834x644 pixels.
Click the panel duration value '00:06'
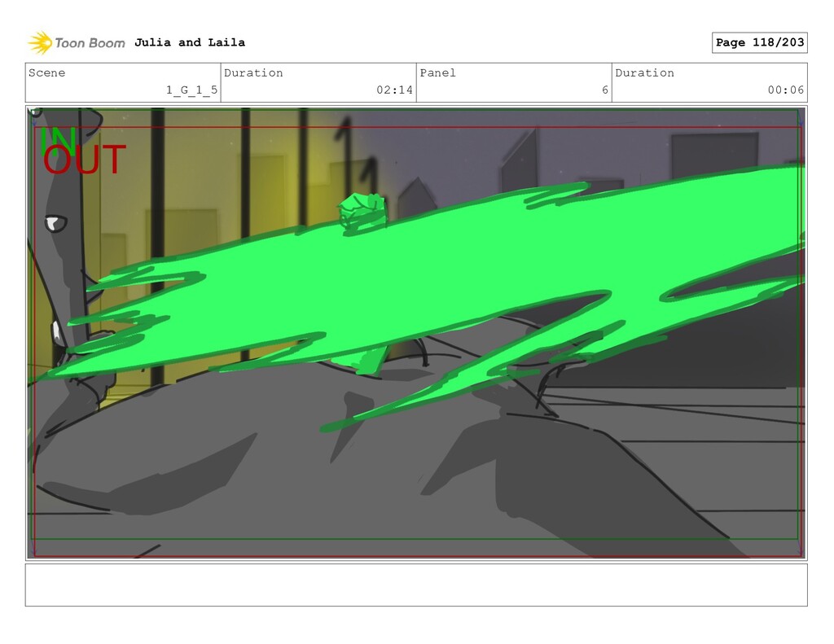coord(786,90)
